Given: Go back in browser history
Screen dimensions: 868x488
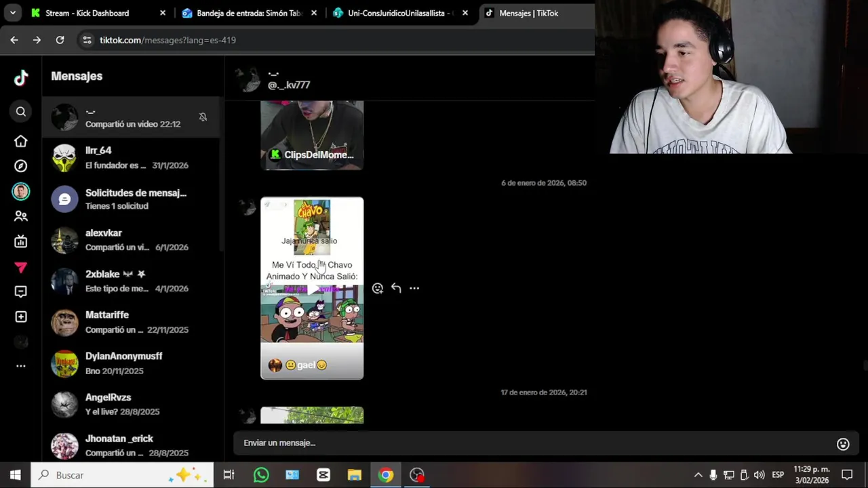Looking at the screenshot, I should pyautogui.click(x=14, y=40).
